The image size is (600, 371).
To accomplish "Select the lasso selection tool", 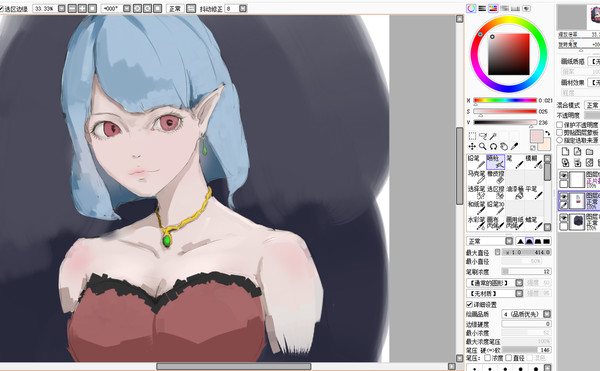I will (x=483, y=136).
